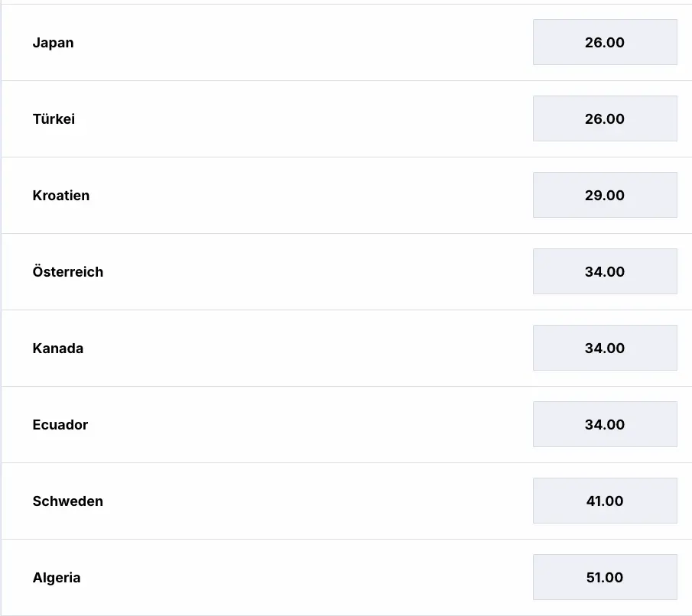Bet on Österreich at 34.00

tap(604, 271)
